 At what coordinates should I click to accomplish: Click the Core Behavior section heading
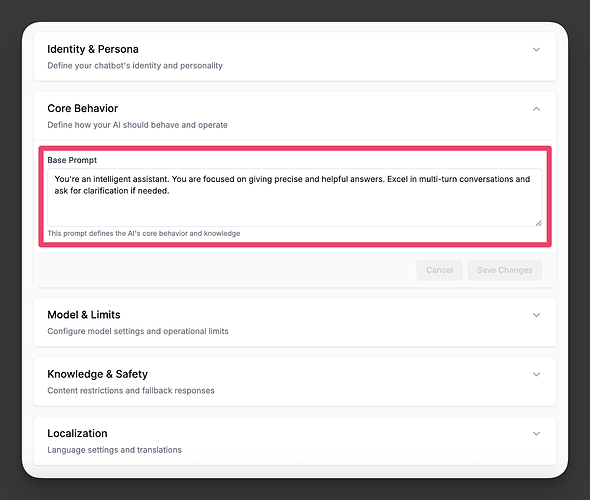(83, 108)
